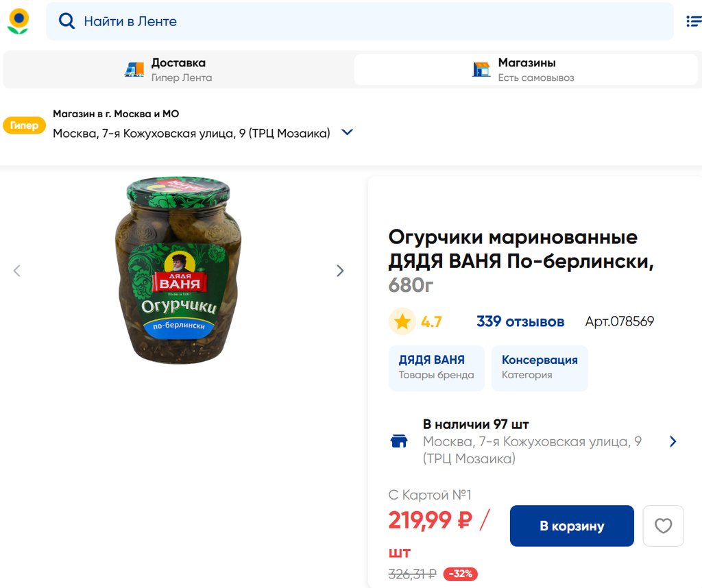This screenshot has width=702, height=588.
Task: Click the Lenta sunflower logo
Action: (18, 21)
